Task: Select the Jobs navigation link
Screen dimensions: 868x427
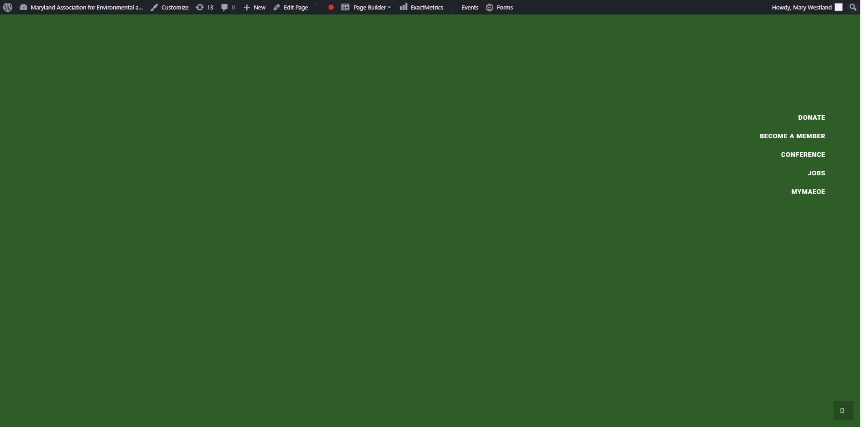Action: (816, 173)
